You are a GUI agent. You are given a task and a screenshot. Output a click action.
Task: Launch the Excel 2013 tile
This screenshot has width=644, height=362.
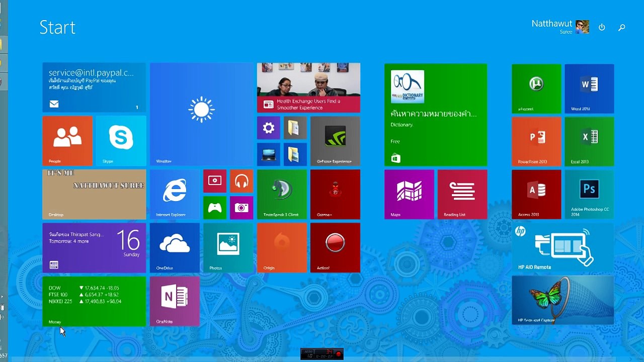tap(589, 141)
